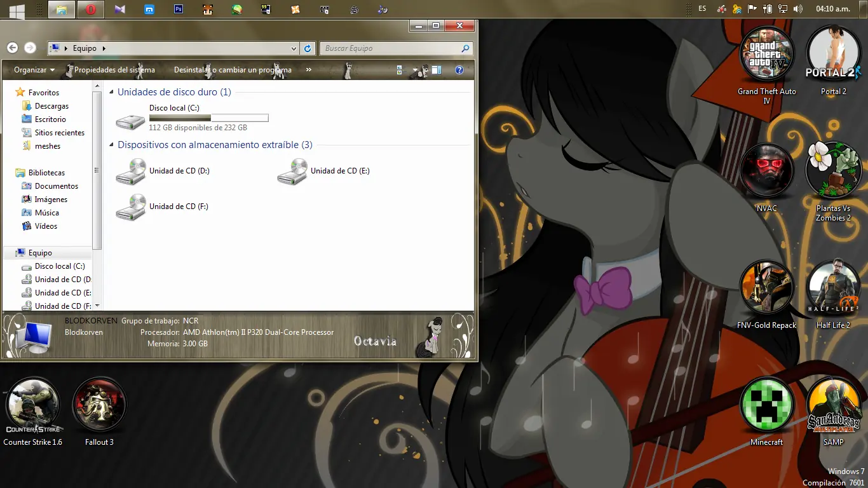The height and width of the screenshot is (488, 868).
Task: Click the C: drive capacity bar
Action: pyautogui.click(x=208, y=118)
